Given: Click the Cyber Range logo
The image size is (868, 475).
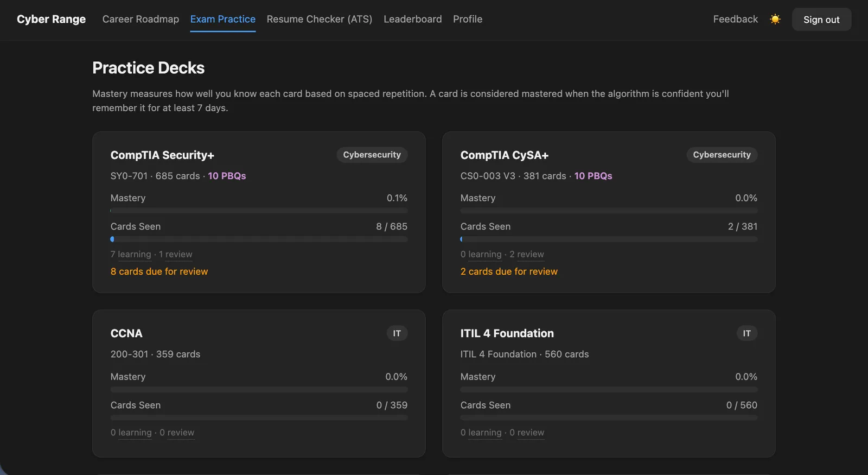Looking at the screenshot, I should (51, 19).
